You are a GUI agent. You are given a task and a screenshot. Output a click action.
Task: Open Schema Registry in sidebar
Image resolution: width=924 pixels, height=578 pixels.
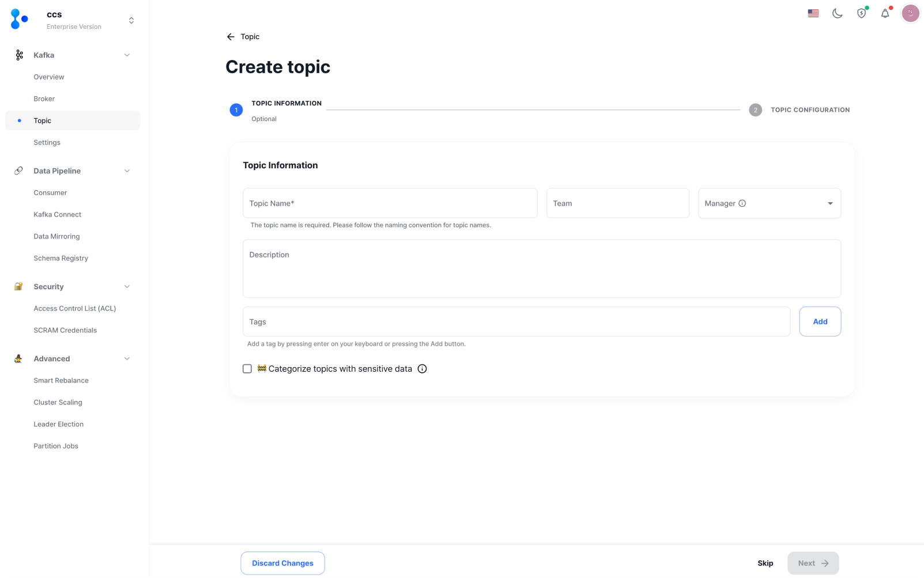point(61,258)
